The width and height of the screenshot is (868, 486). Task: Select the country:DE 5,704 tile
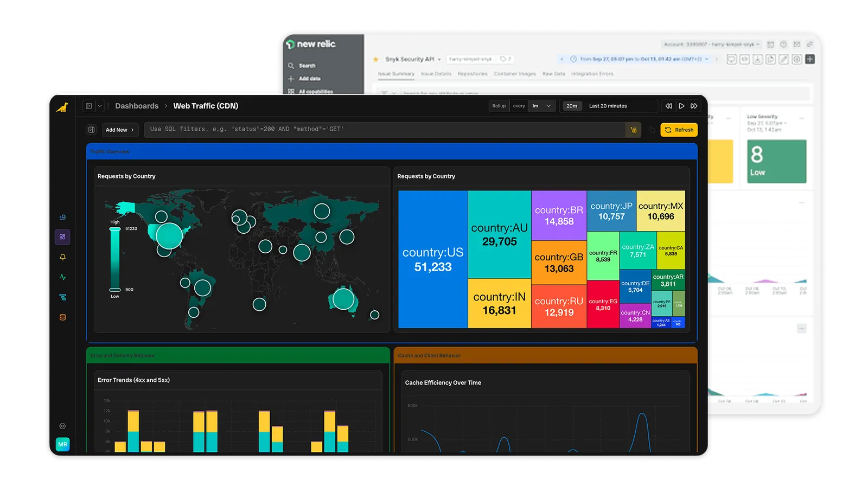(x=635, y=286)
